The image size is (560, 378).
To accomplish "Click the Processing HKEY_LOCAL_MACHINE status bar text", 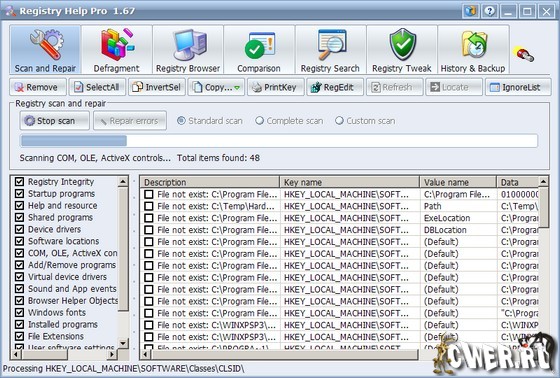I will point(124,368).
